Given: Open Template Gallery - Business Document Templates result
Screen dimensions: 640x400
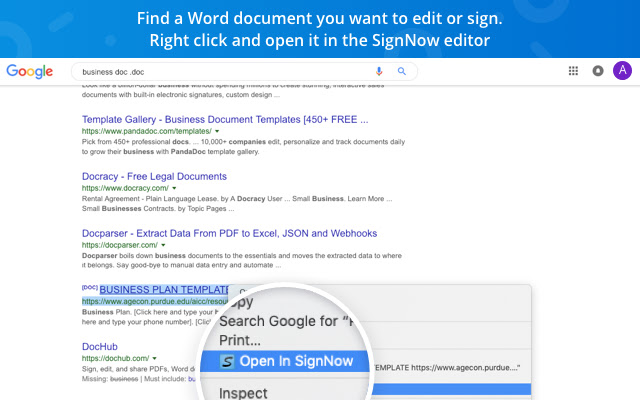Looking at the screenshot, I should point(225,120).
